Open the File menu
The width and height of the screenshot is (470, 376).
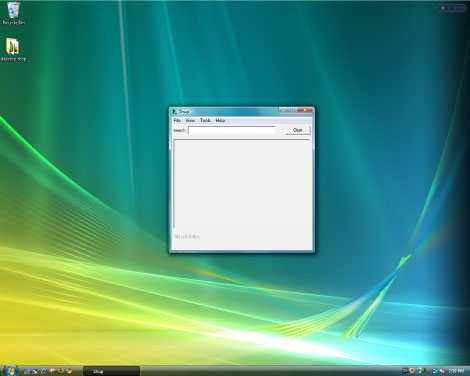pos(177,120)
